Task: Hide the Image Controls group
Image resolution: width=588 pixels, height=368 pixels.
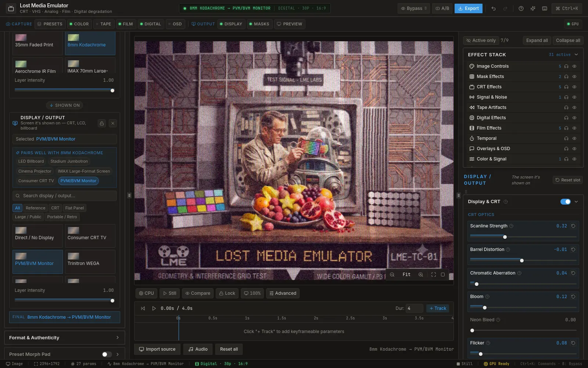Action: (x=574, y=66)
